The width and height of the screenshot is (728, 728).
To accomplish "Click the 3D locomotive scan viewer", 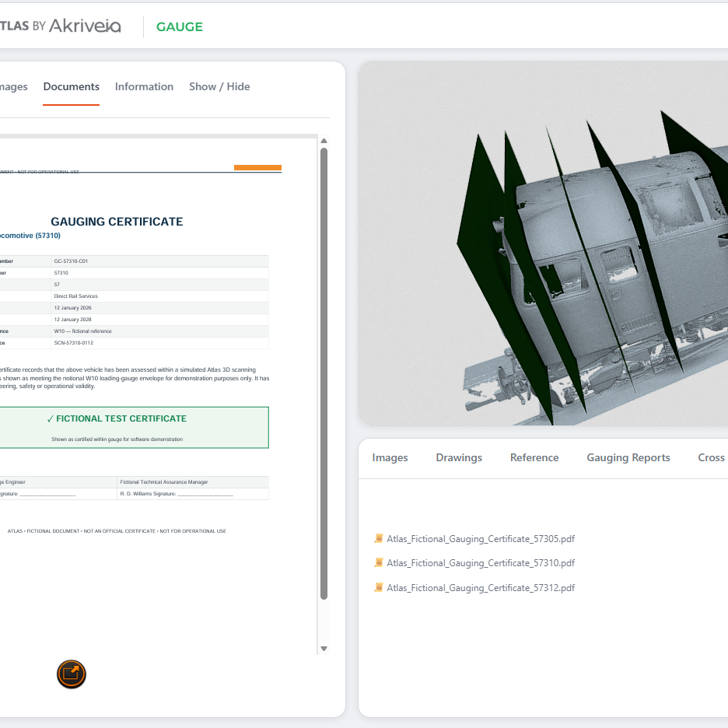I will (x=543, y=243).
